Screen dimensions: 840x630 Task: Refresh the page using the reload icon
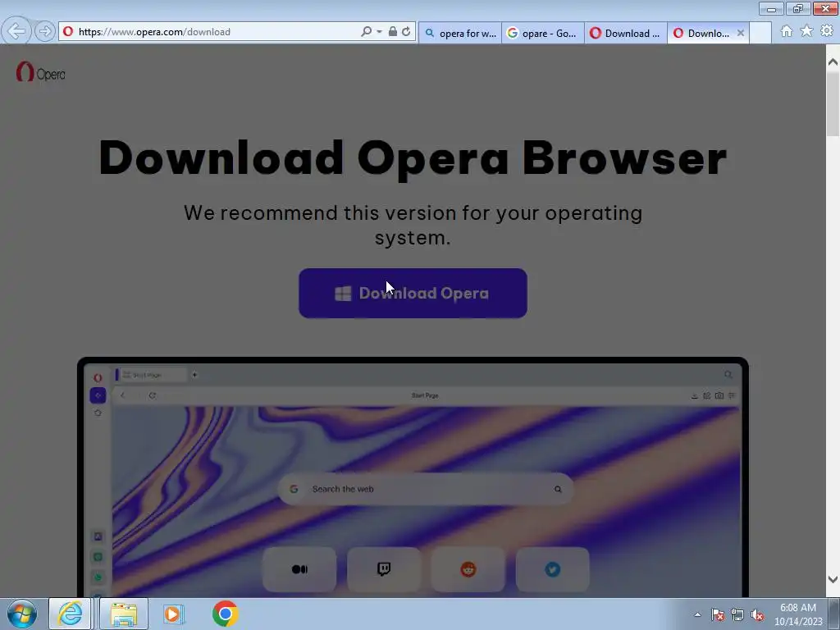(406, 32)
